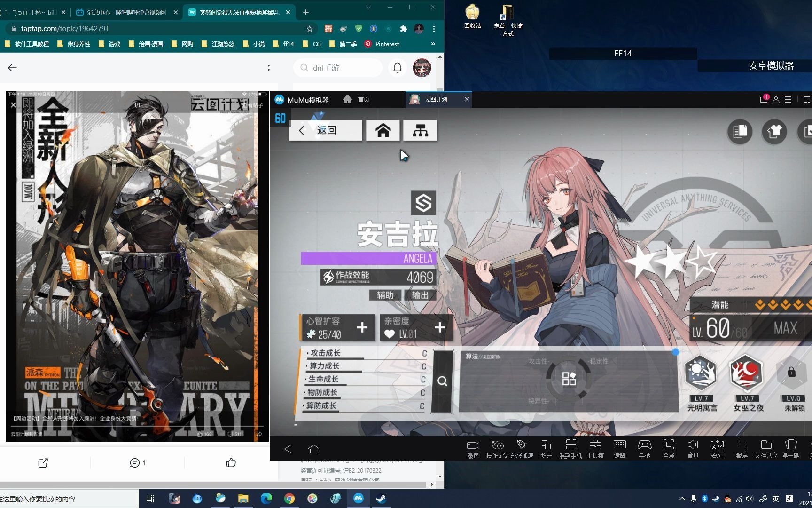Open taptap notification bell
The width and height of the screenshot is (812, 508).
coord(398,68)
